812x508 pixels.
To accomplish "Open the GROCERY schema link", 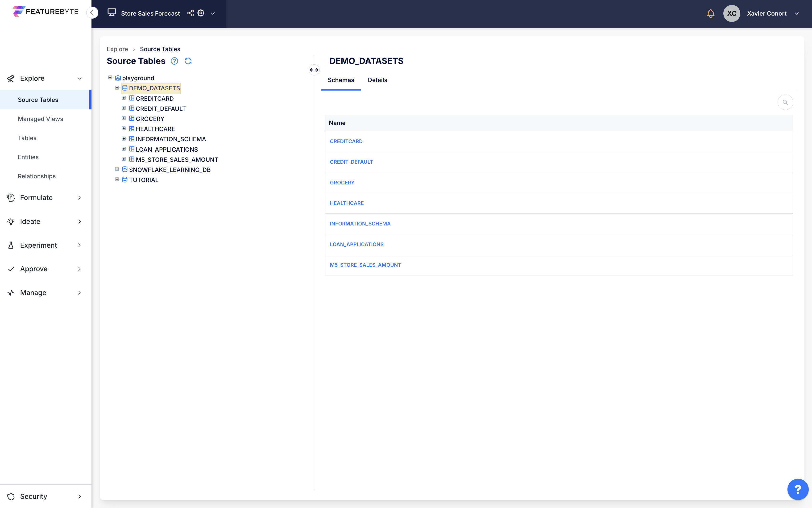I will (342, 183).
